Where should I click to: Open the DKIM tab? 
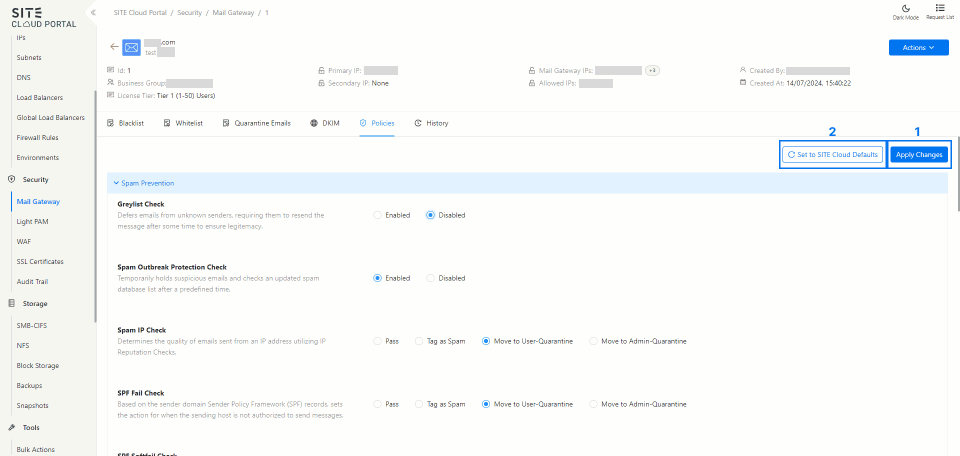coord(325,123)
